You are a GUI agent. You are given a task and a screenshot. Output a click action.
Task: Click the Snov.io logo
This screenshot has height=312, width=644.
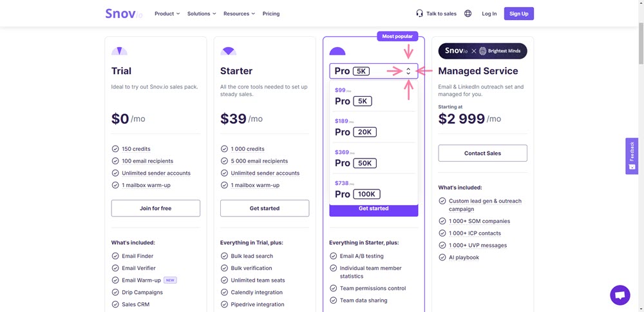pyautogui.click(x=124, y=14)
